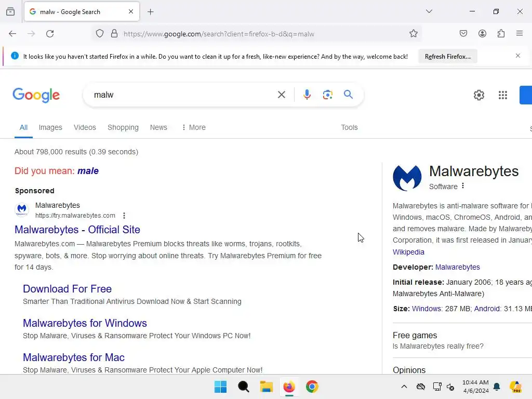Screen dimensions: 532x399
Task: Open ad options three-dot menu
Action: (x=124, y=216)
